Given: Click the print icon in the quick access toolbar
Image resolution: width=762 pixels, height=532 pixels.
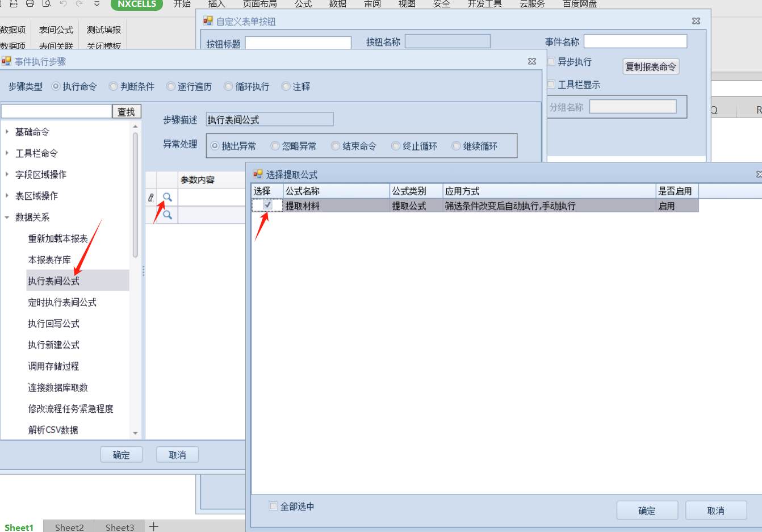Looking at the screenshot, I should [30, 3].
